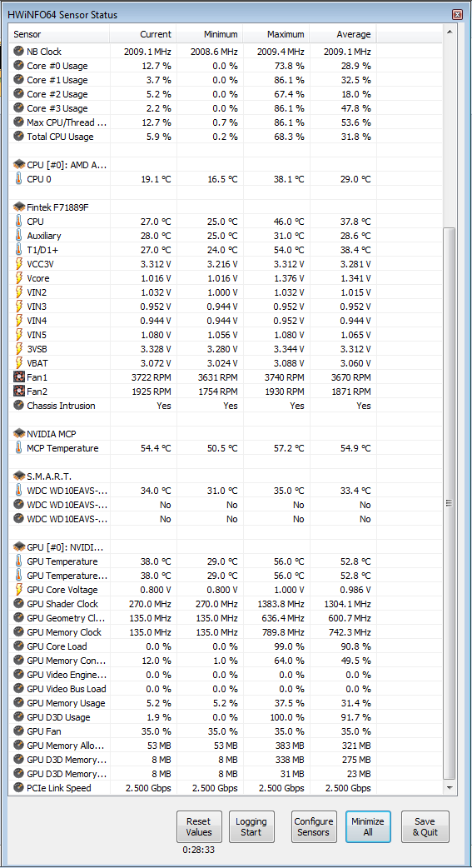Click the S.M.A.R.T. group chip icon
472x868 pixels.
[x=19, y=476]
